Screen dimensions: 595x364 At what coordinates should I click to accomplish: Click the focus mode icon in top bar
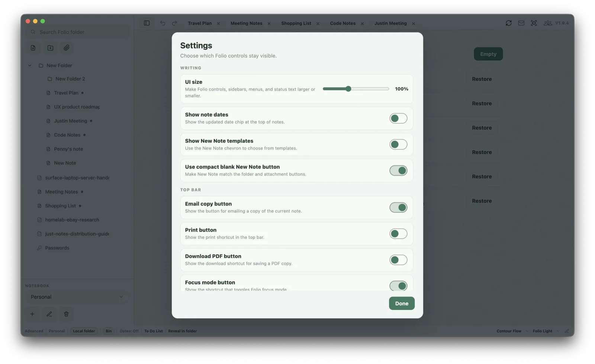tap(534, 23)
